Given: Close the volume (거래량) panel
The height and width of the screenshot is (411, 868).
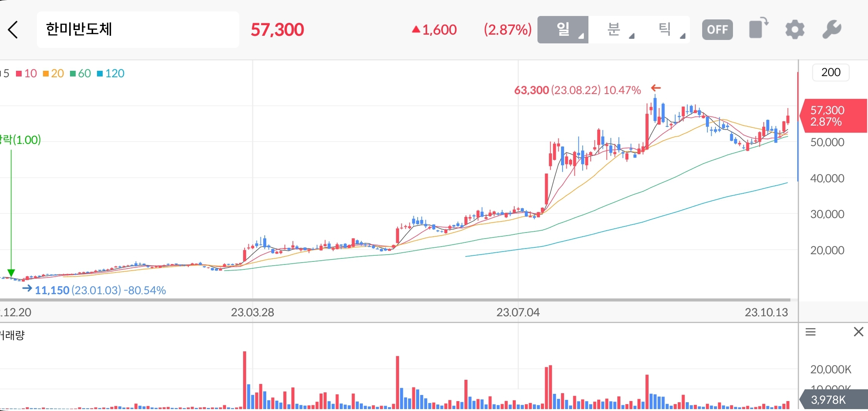Looking at the screenshot, I should (858, 332).
